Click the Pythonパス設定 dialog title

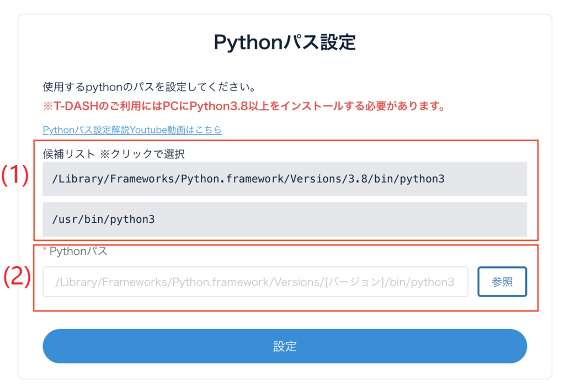tap(285, 43)
